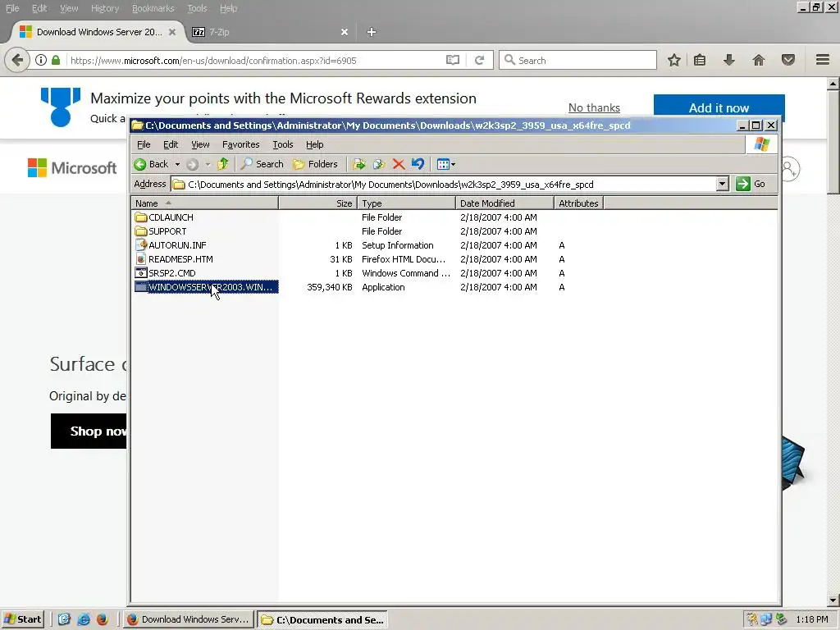
Task: Click the green padlock icon
Action: click(56, 60)
